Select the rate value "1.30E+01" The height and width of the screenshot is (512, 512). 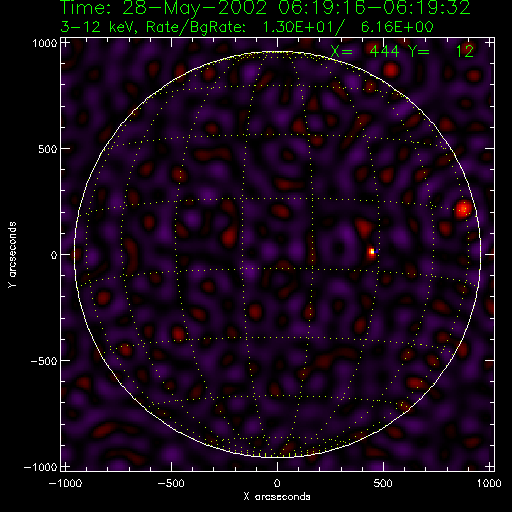click(299, 27)
